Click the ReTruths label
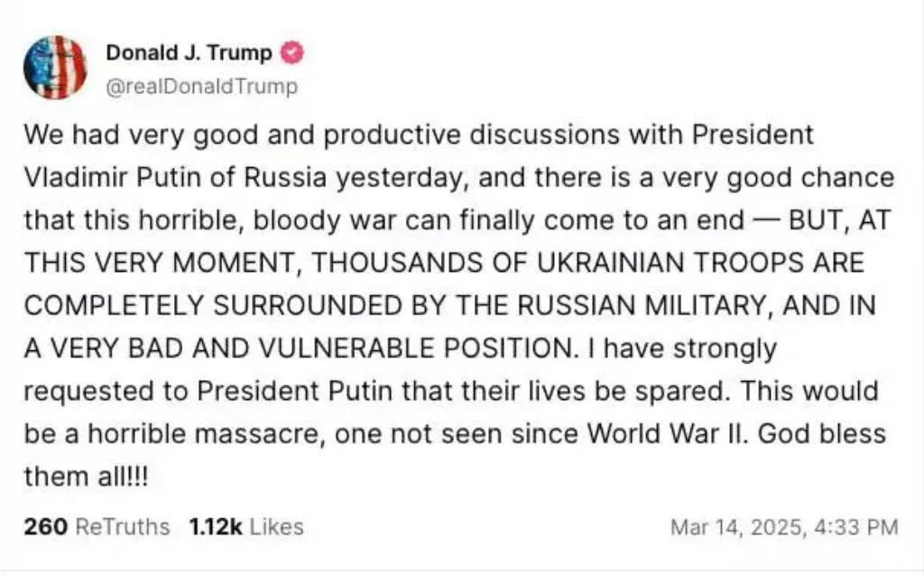This screenshot has width=924, height=576. click(x=123, y=526)
